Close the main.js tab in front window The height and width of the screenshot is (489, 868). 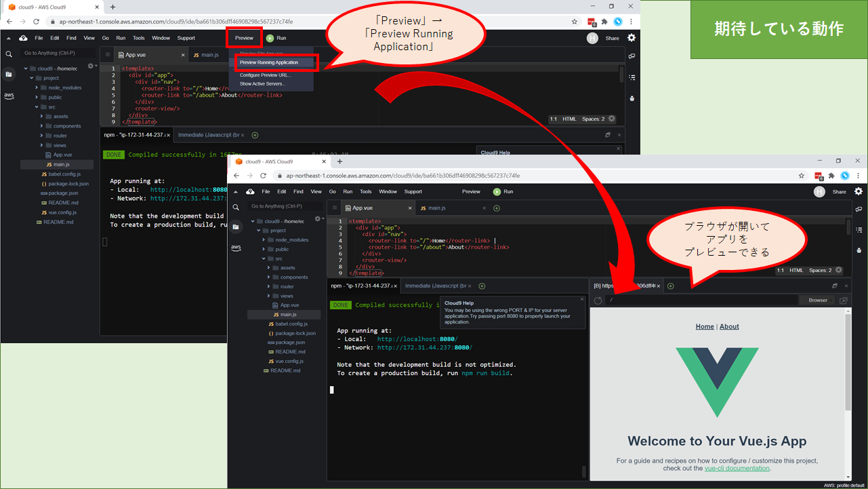tap(483, 208)
